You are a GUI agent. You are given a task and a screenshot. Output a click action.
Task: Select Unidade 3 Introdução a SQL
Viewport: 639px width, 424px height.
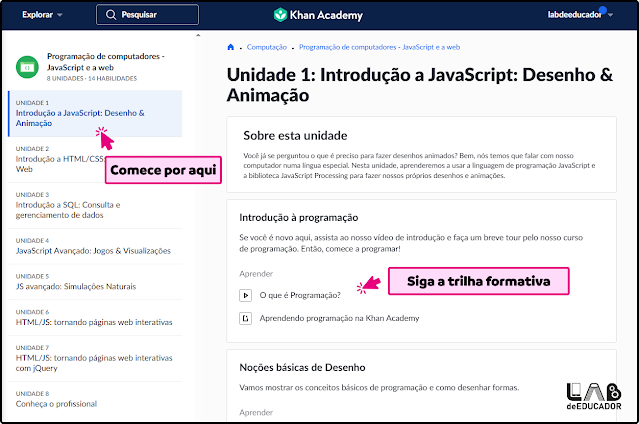pyautogui.click(x=95, y=205)
